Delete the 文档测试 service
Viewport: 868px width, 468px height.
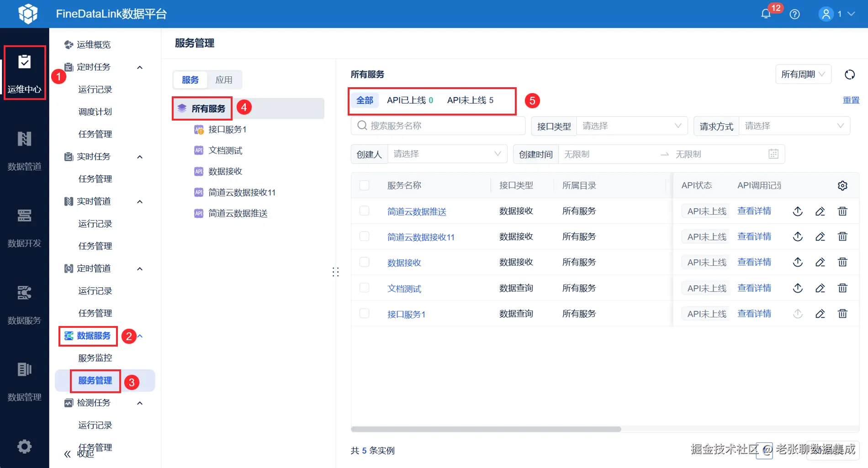point(842,288)
